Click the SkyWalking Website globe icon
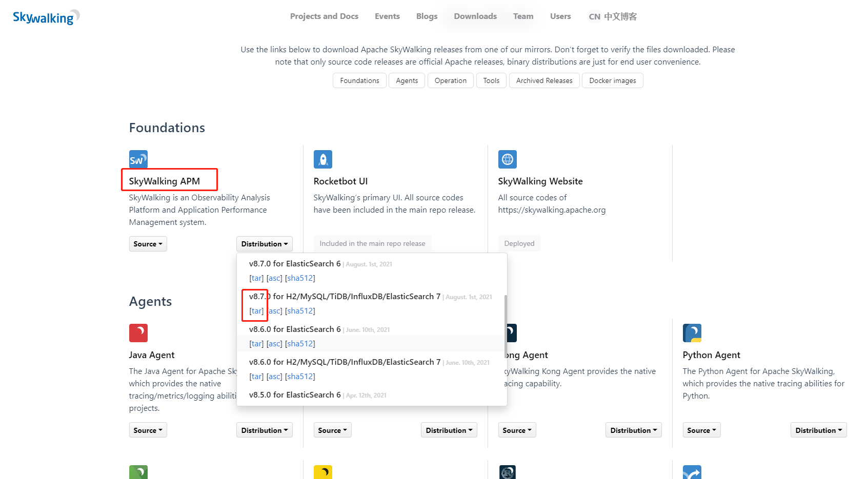Image resolution: width=868 pixels, height=479 pixels. pyautogui.click(x=508, y=159)
